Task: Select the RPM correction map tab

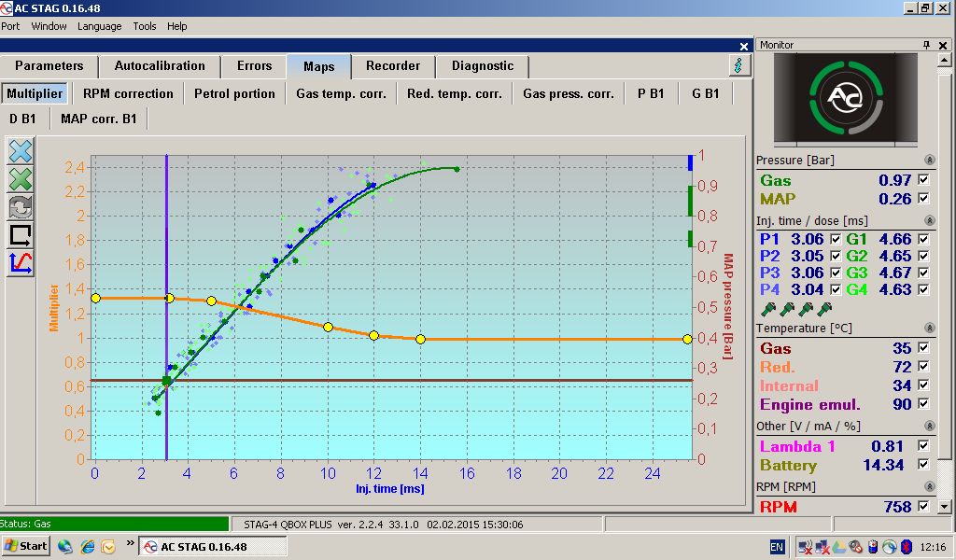Action: click(x=128, y=93)
